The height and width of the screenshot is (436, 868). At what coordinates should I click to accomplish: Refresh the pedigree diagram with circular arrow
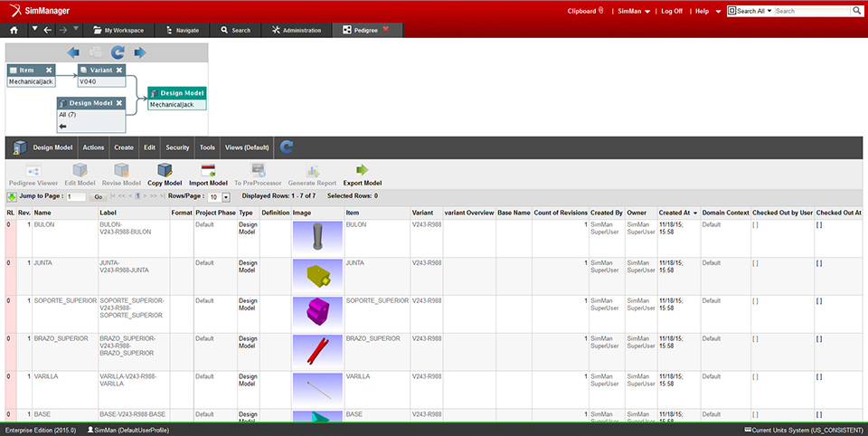click(x=118, y=52)
